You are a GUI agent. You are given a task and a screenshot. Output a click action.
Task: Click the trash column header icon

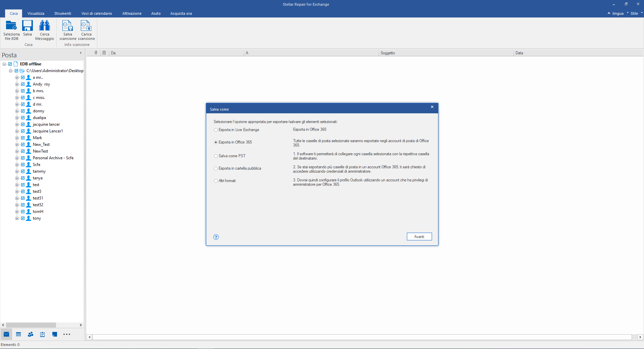104,53
